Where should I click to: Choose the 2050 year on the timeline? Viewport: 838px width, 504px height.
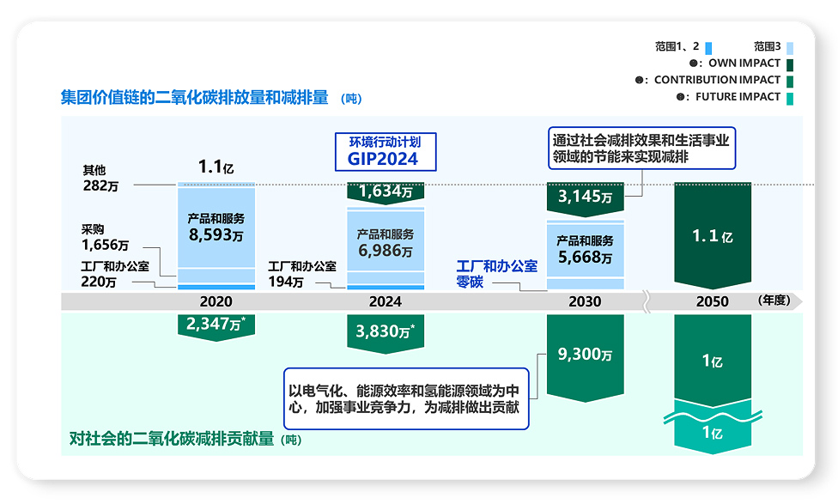[x=712, y=301]
